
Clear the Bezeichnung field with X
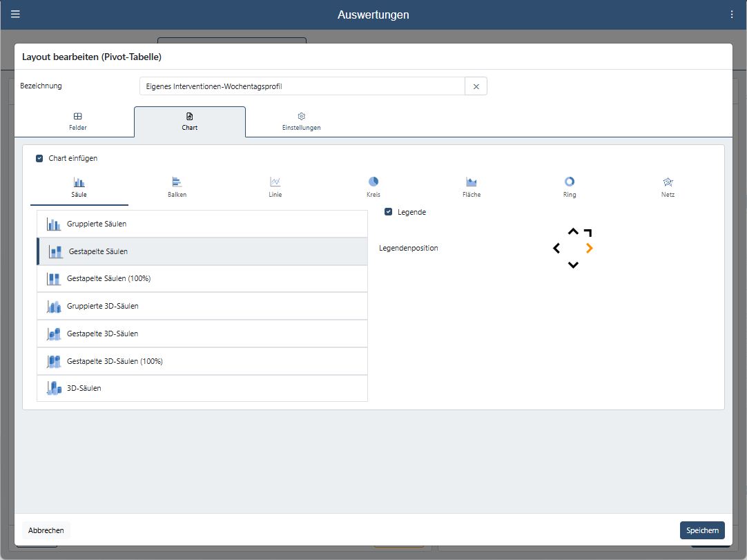476,86
